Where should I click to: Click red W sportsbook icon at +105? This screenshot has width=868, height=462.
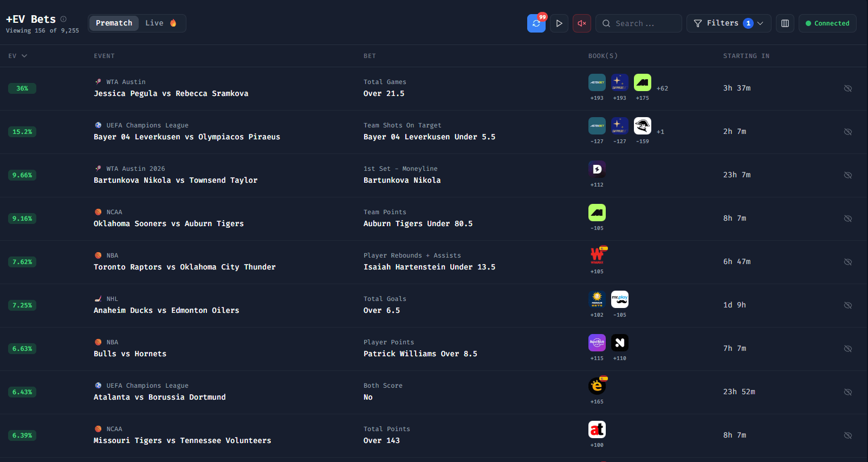point(597,256)
